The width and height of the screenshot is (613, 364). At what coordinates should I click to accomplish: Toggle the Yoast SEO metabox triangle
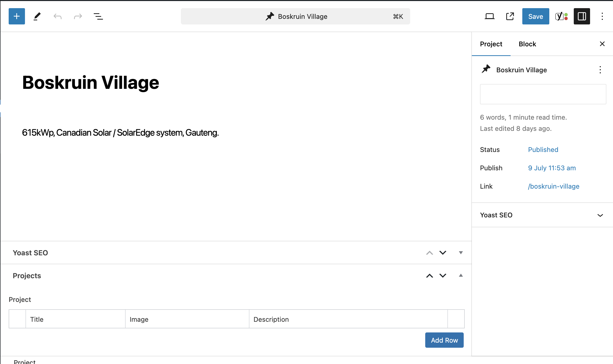pos(461,253)
